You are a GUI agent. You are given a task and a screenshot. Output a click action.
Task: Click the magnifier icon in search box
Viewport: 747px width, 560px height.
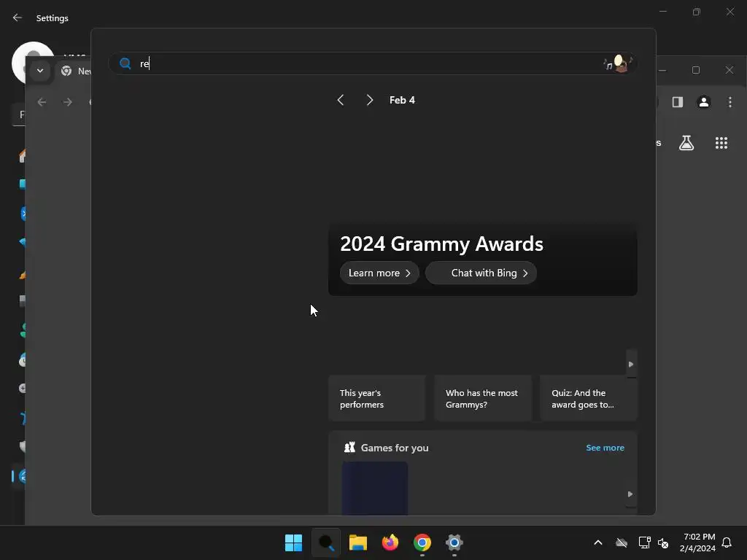click(125, 63)
